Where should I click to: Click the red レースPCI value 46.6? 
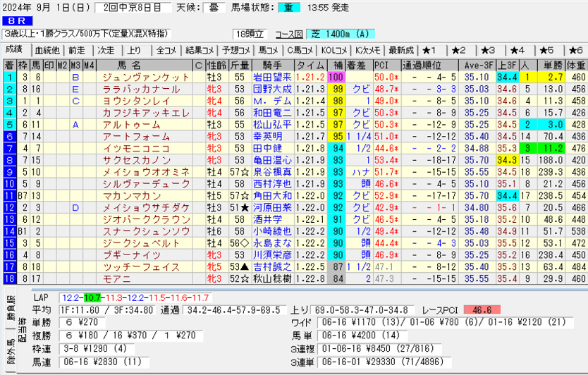tap(480, 309)
